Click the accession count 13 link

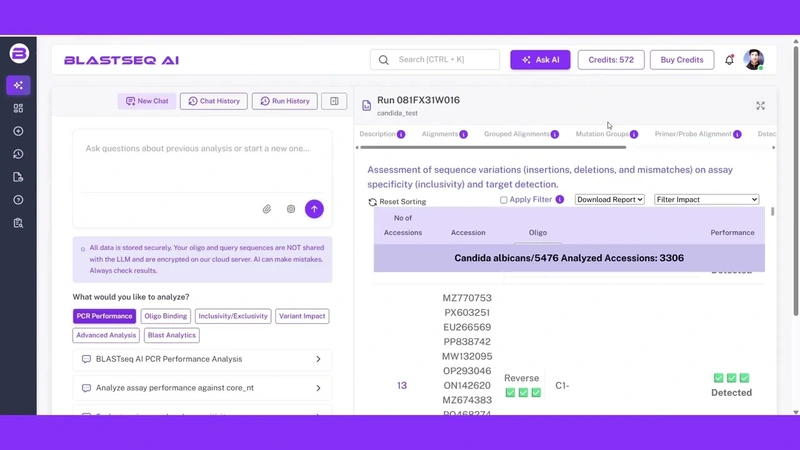(x=402, y=386)
